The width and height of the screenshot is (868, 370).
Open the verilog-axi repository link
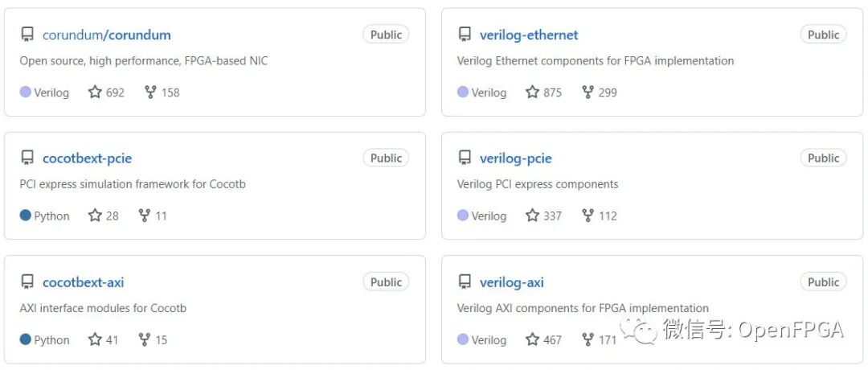pyautogui.click(x=511, y=282)
